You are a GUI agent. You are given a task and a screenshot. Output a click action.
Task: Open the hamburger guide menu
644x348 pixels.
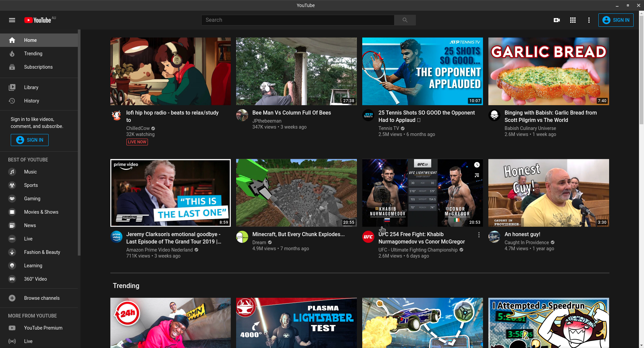click(x=12, y=20)
